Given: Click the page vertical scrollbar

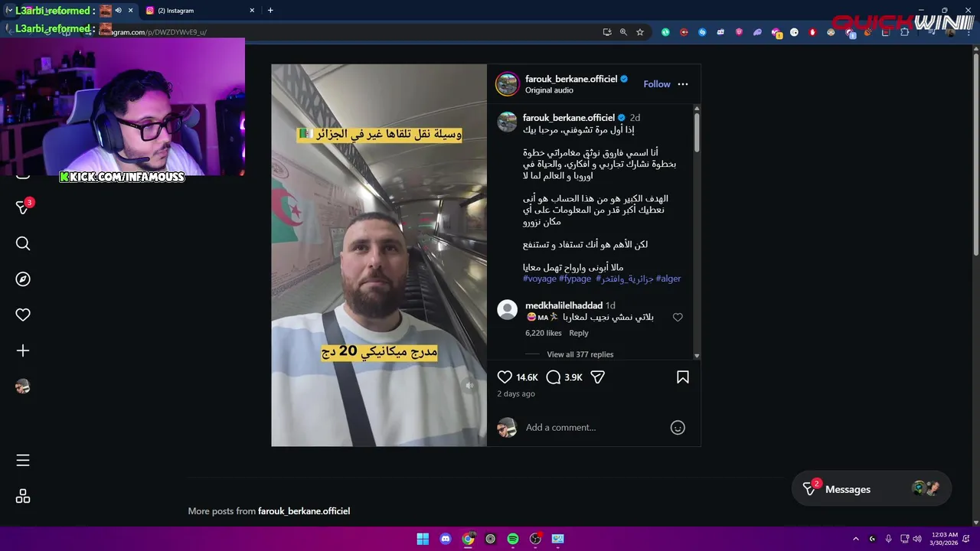Looking at the screenshot, I should 975,153.
